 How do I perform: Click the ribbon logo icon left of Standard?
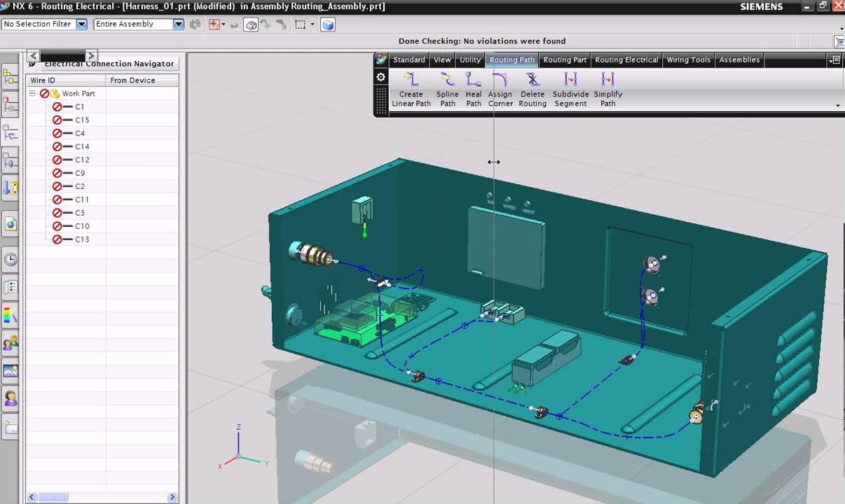(x=380, y=59)
